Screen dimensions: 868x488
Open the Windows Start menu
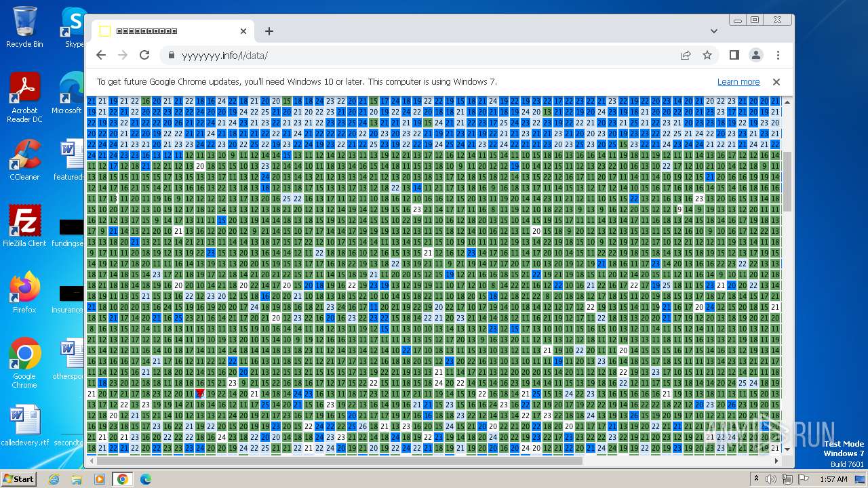coord(18,479)
